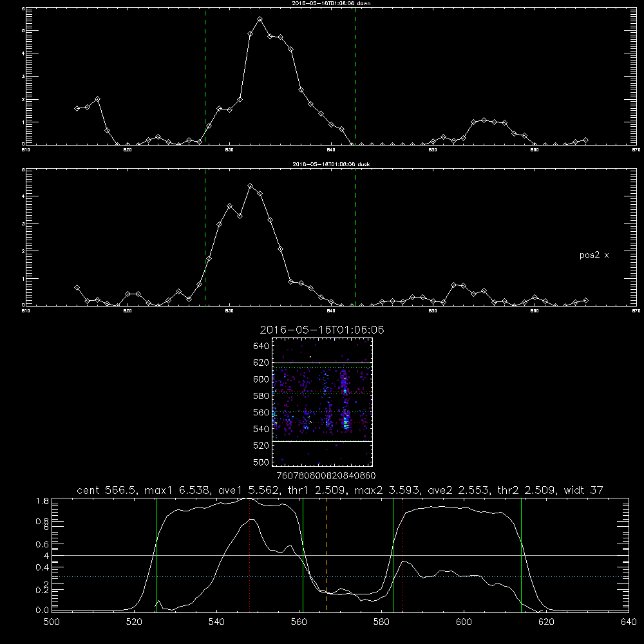Open the spectrogram image in the center
644x644 pixels.
coord(322,402)
